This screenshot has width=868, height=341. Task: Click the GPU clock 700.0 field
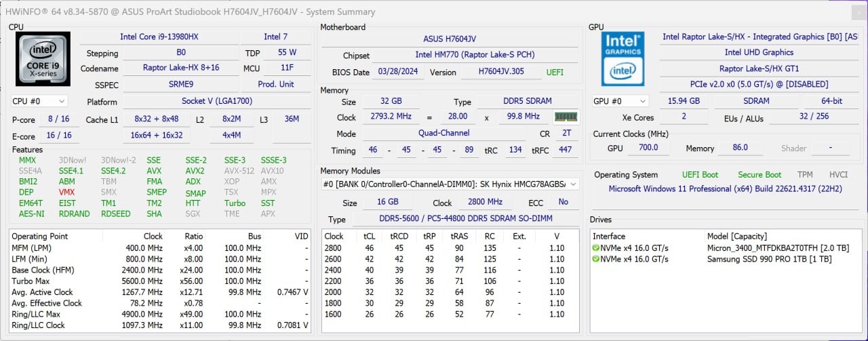tap(648, 148)
